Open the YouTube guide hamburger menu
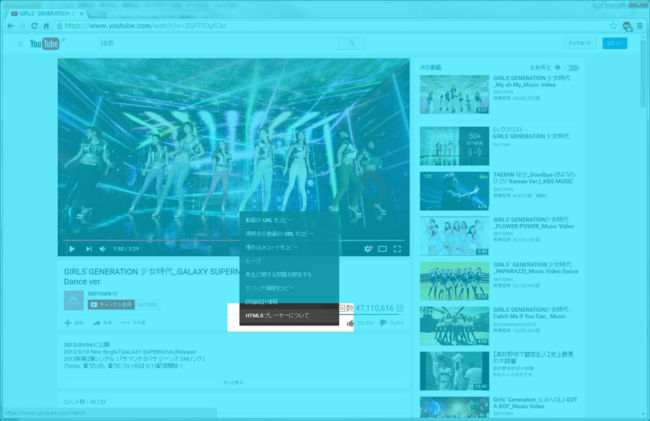650x421 pixels. click(19, 43)
